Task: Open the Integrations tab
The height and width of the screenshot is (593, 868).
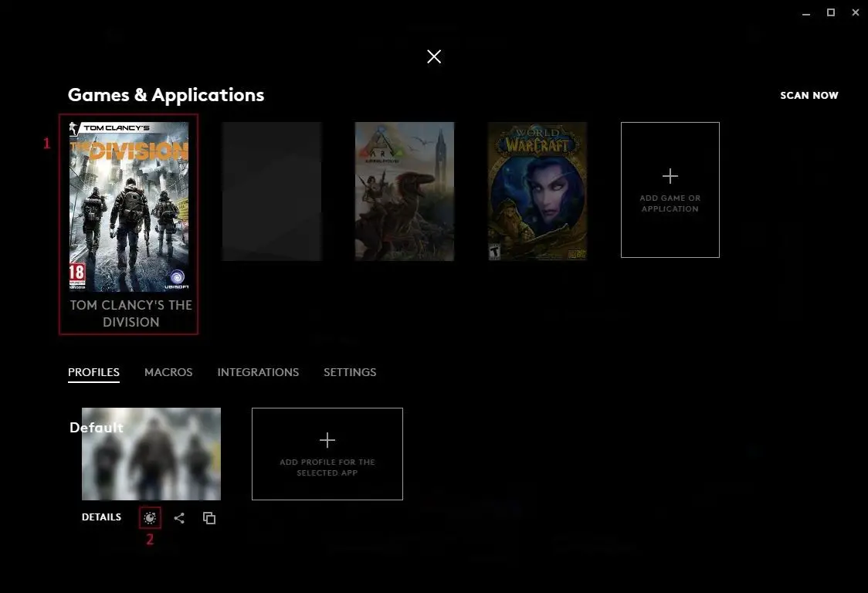Action: [x=258, y=372]
